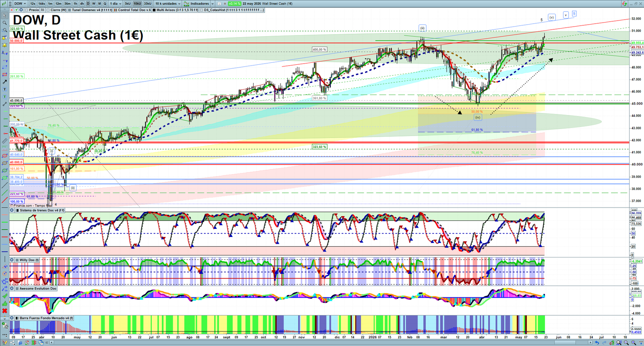Click the green checkmark tool
The height and width of the screenshot is (346, 644).
click(5, 295)
